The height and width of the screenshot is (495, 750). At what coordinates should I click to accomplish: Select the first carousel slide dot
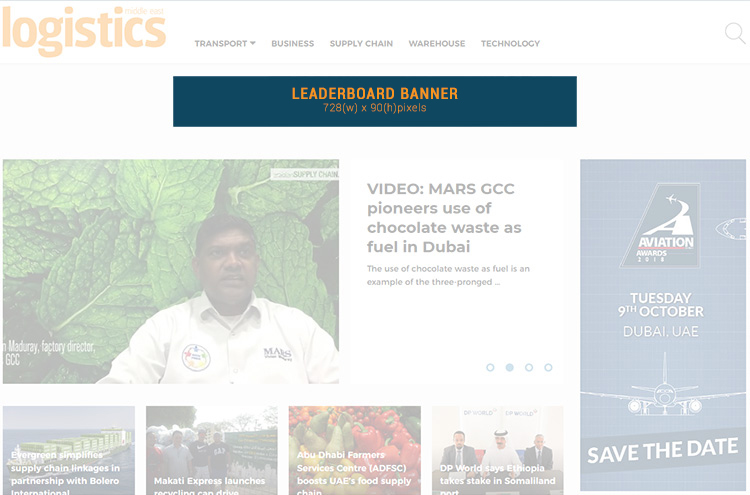pyautogui.click(x=490, y=367)
